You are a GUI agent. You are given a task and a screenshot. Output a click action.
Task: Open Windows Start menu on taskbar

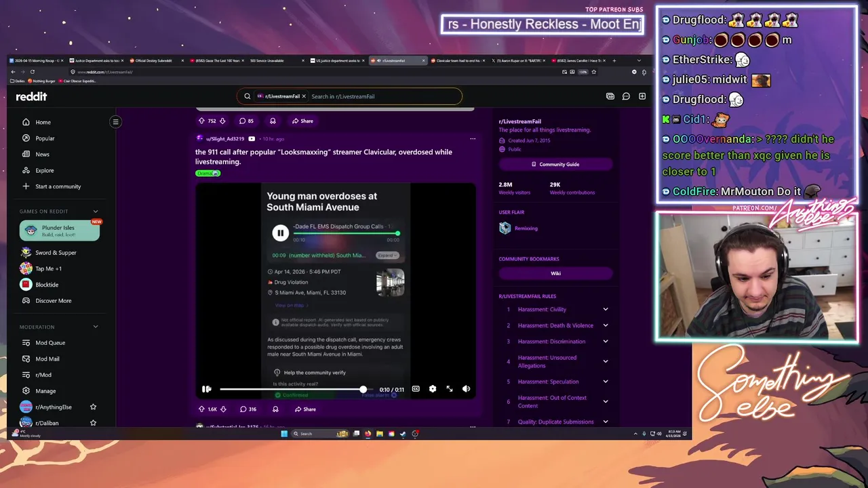284,434
